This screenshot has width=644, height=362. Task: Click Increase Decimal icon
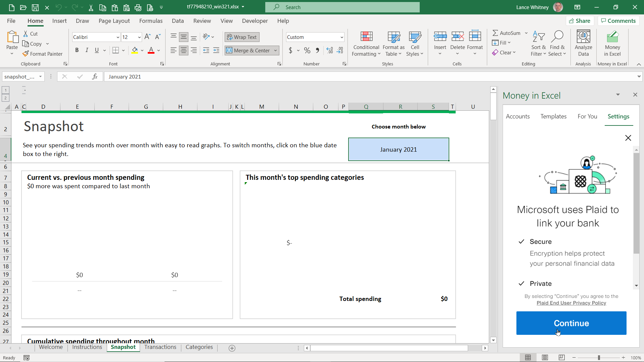click(x=330, y=50)
